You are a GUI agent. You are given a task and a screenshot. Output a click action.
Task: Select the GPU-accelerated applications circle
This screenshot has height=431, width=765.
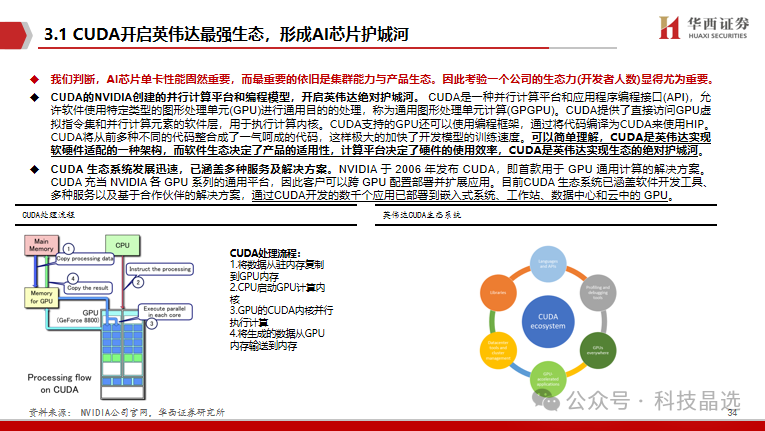point(548,379)
